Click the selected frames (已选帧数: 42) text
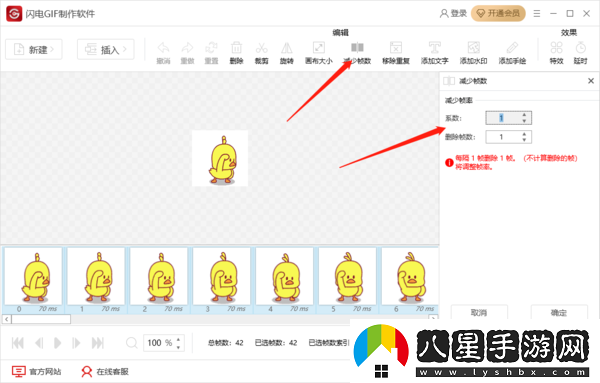This screenshot has width=600, height=383. pyautogui.click(x=276, y=343)
